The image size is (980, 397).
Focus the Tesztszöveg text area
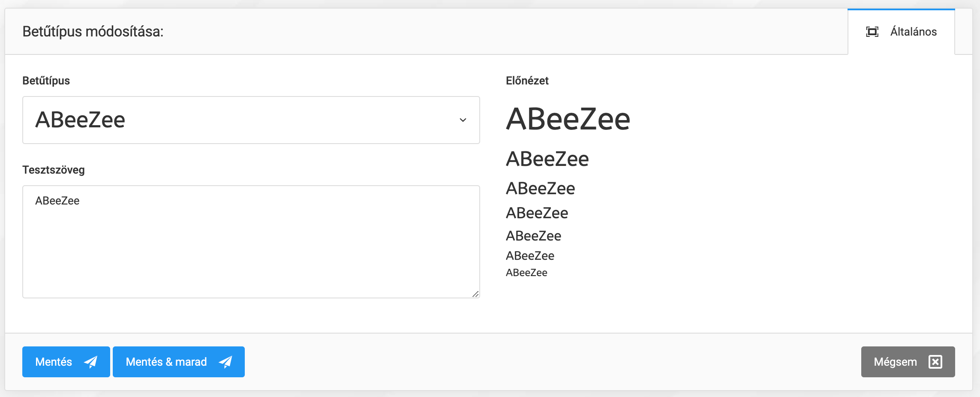[251, 249]
